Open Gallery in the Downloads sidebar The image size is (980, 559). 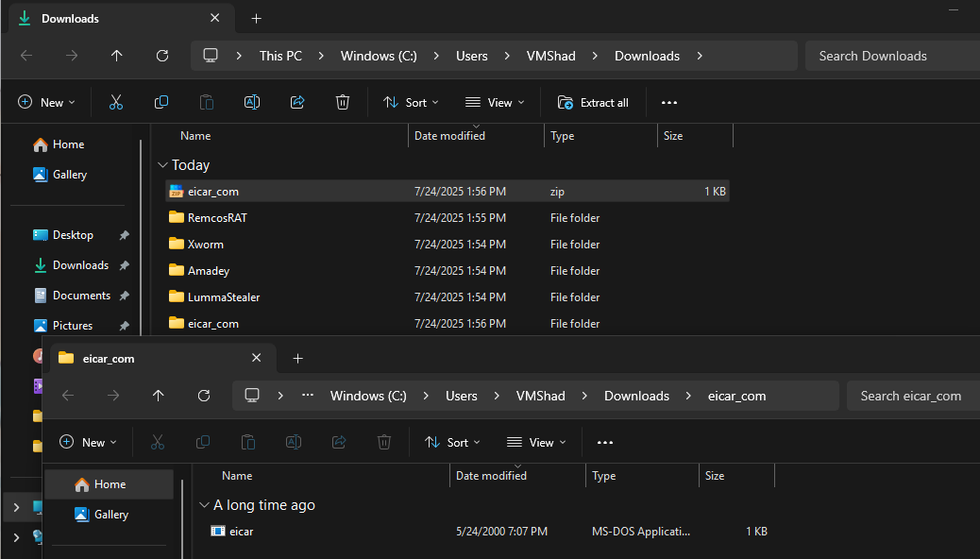pos(69,175)
